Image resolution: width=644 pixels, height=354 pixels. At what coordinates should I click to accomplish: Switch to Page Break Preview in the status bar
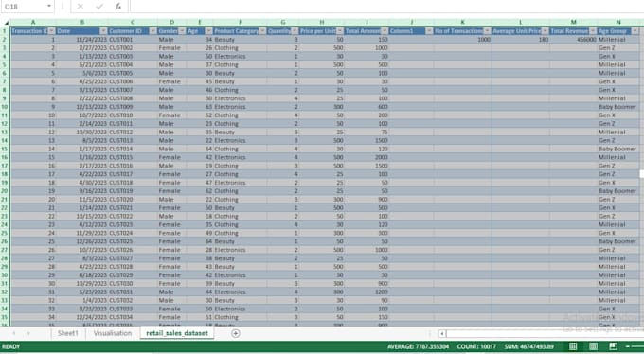(x=613, y=346)
